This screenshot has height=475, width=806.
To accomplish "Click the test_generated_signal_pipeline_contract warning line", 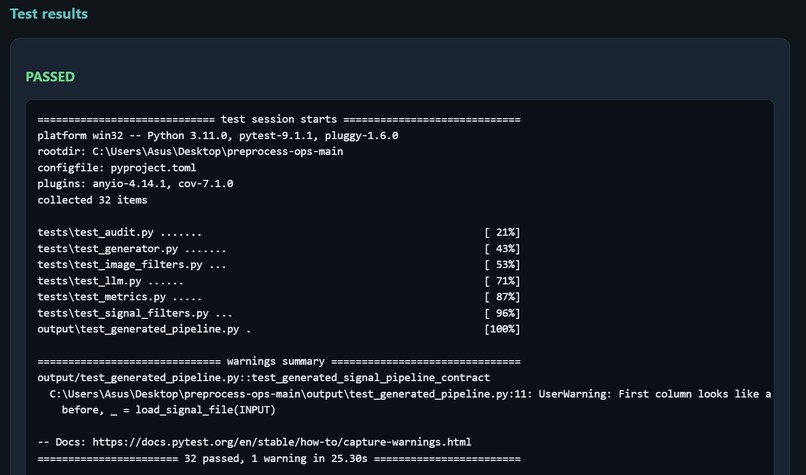I will (264, 378).
